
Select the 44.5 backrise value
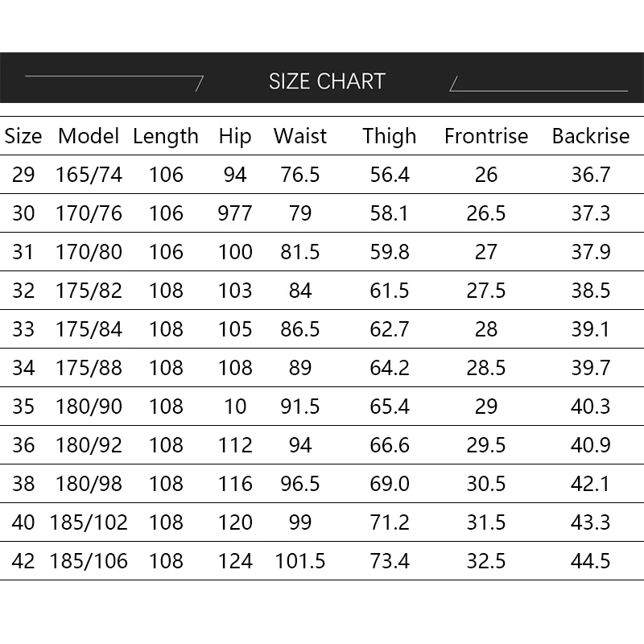click(x=591, y=561)
